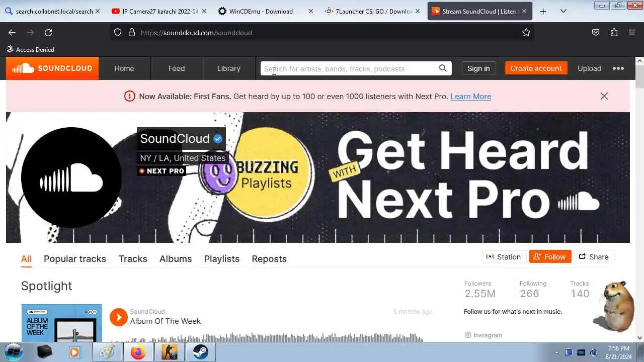Click the SoundCloud profile avatar
The height and width of the screenshot is (362, 644).
[71, 177]
